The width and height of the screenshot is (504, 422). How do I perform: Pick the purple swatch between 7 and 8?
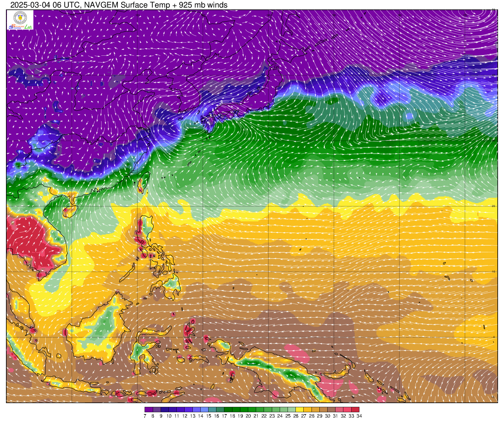149,409
